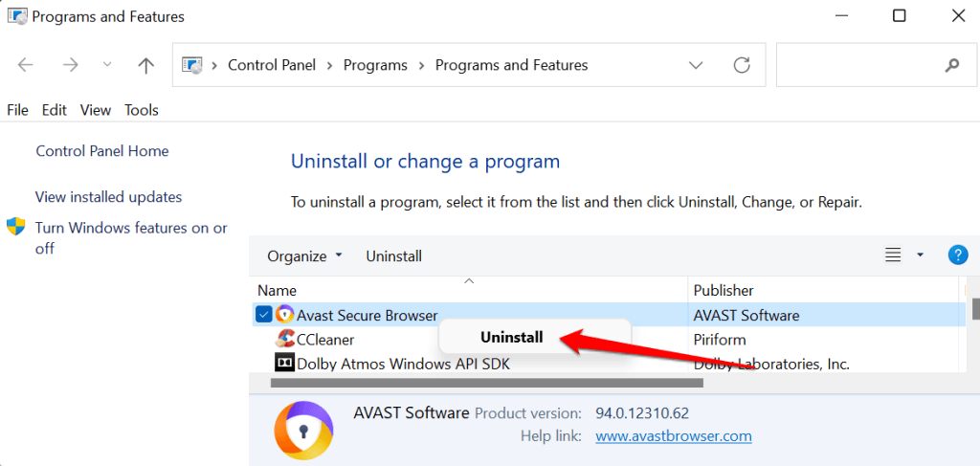Click the Forward navigation arrow
The image size is (980, 466).
coord(70,66)
